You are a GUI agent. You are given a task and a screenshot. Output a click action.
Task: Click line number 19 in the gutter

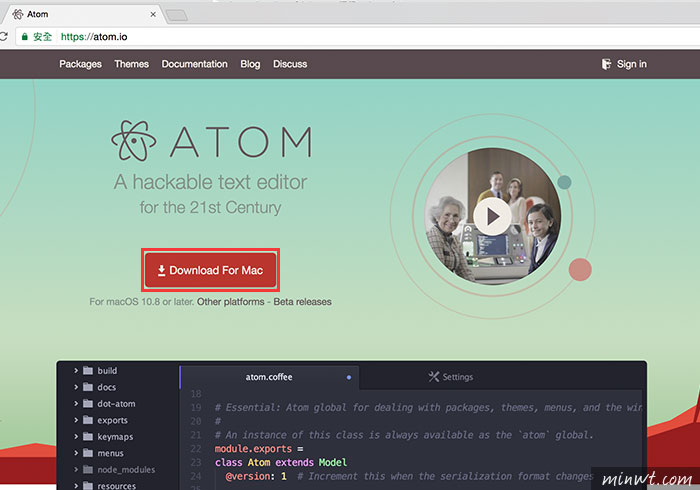[x=196, y=407]
